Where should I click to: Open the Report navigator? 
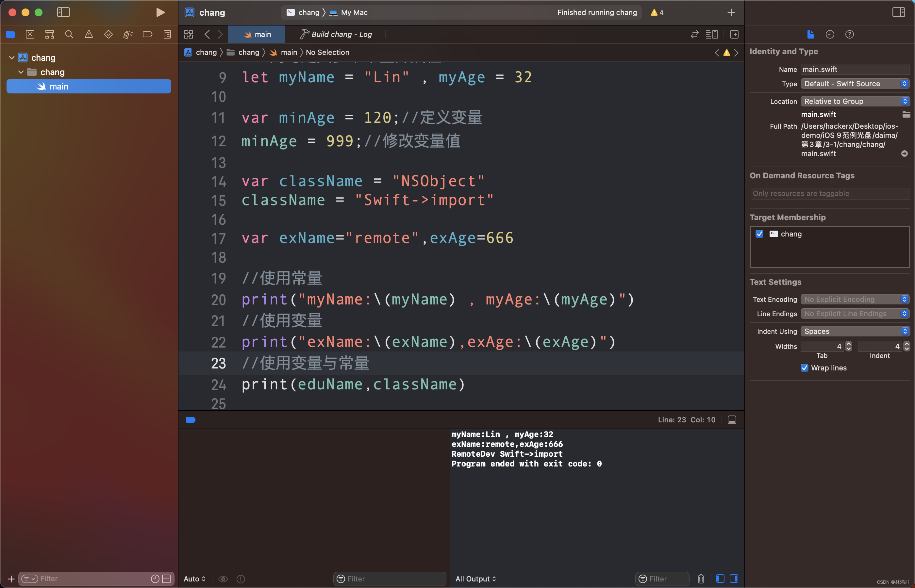(167, 34)
